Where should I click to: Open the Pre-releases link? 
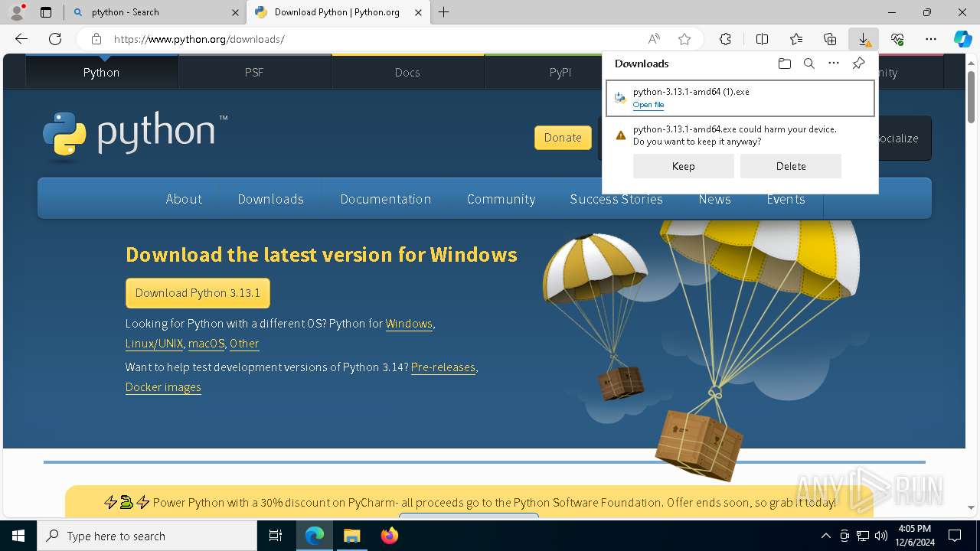click(443, 367)
